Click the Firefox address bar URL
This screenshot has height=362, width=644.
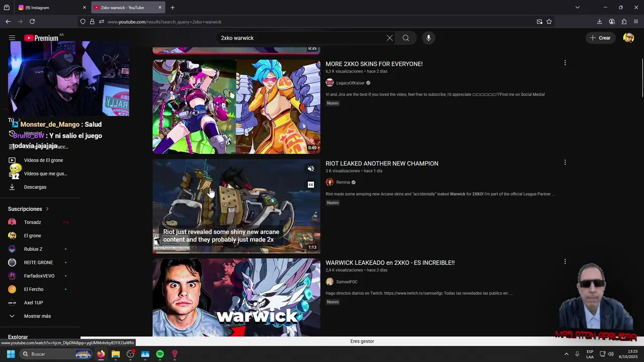[165, 22]
